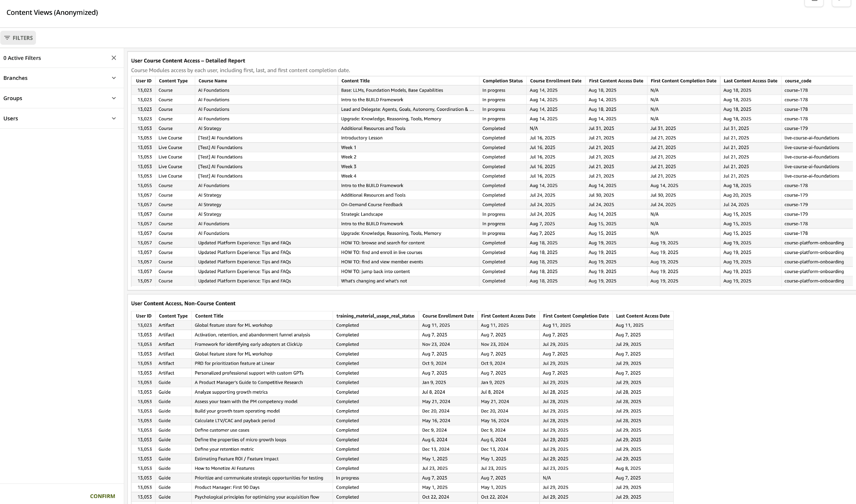The image size is (856, 504).
Task: Select the training_material_usage_real_status column header
Action: click(x=375, y=316)
